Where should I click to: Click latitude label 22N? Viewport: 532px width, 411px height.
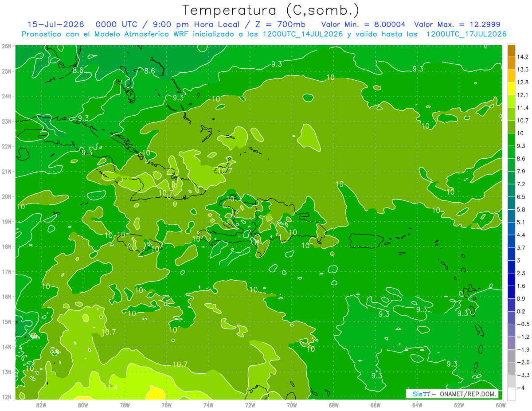7,146
